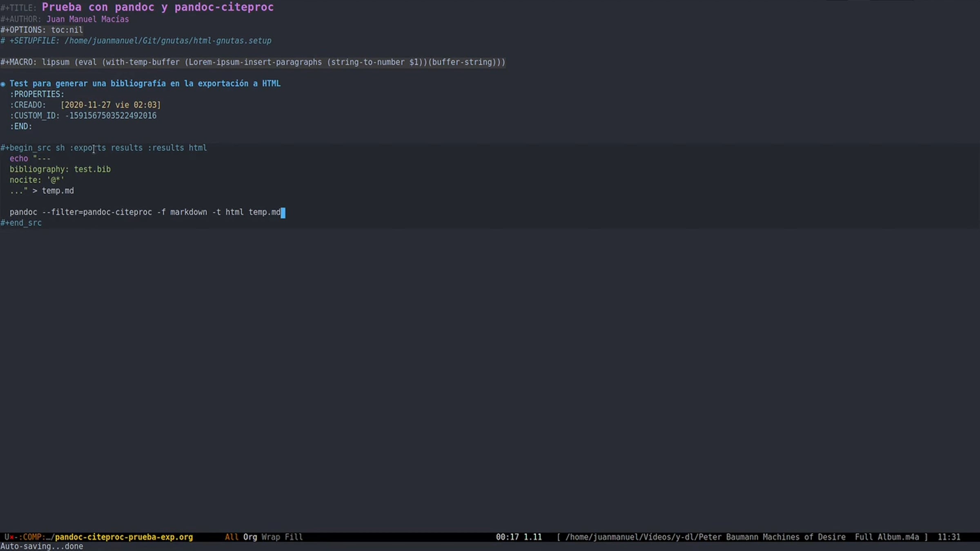Click ':results html' in the src header
This screenshot has height=551, width=980.
(177, 148)
